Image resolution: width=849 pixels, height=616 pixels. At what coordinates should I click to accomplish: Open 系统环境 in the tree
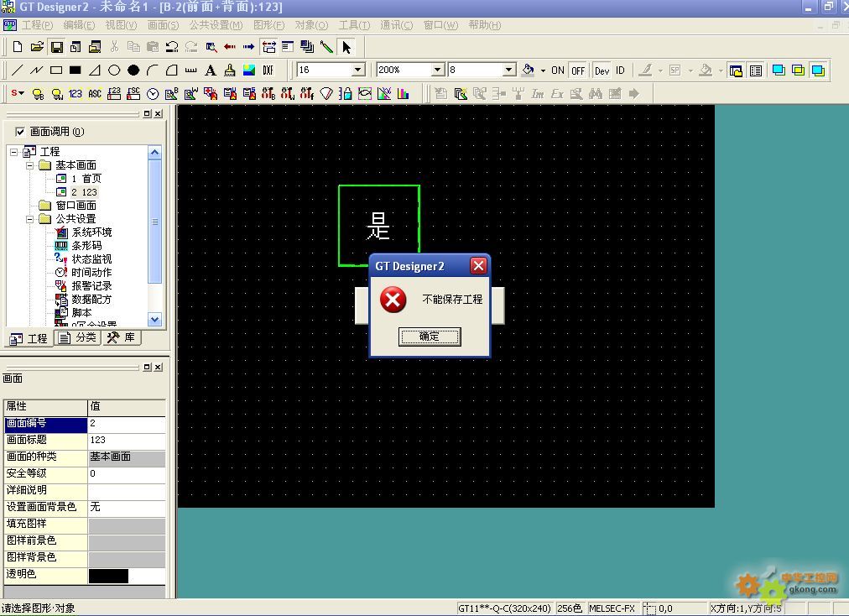(x=91, y=232)
